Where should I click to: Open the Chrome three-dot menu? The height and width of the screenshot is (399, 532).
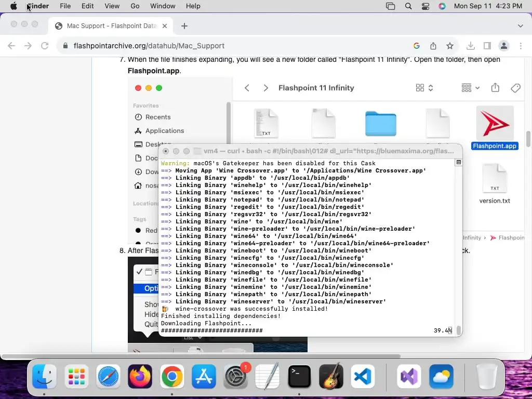pos(521,46)
